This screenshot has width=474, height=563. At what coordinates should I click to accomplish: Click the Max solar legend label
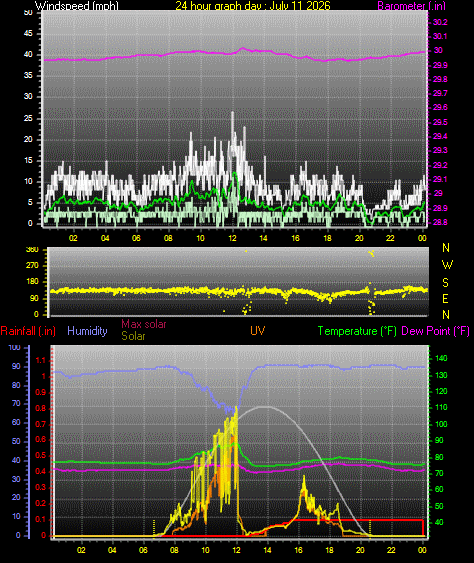(144, 324)
